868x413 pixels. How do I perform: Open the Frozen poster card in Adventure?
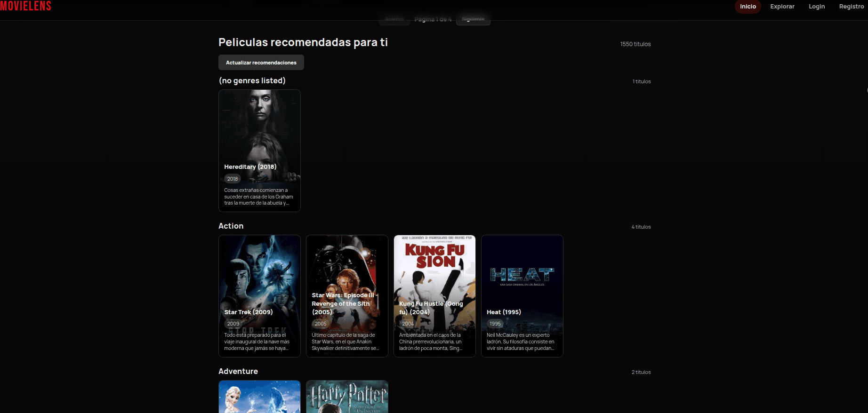click(259, 397)
